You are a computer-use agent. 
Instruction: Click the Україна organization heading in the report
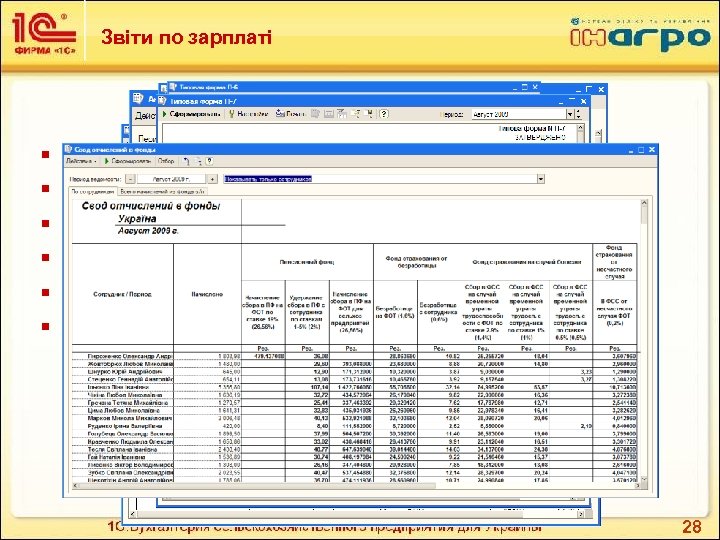tap(137, 219)
